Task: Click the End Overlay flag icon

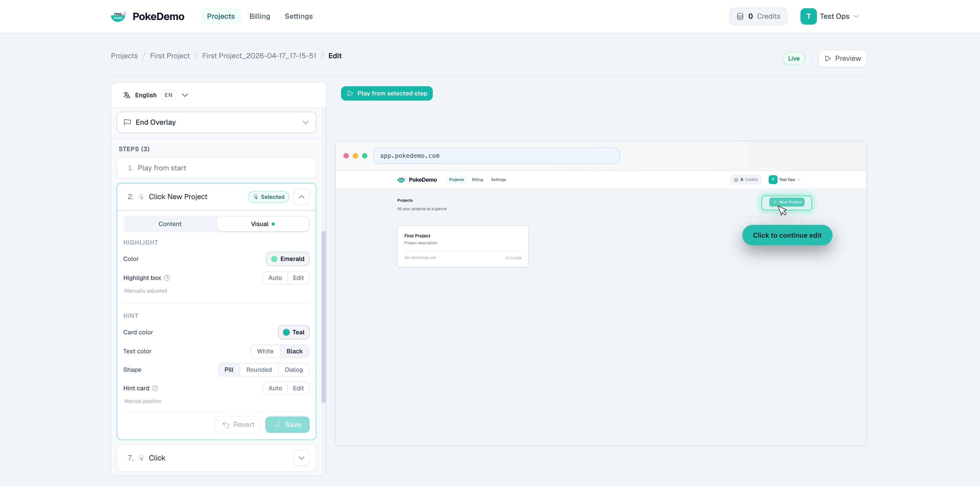Action: point(127,122)
